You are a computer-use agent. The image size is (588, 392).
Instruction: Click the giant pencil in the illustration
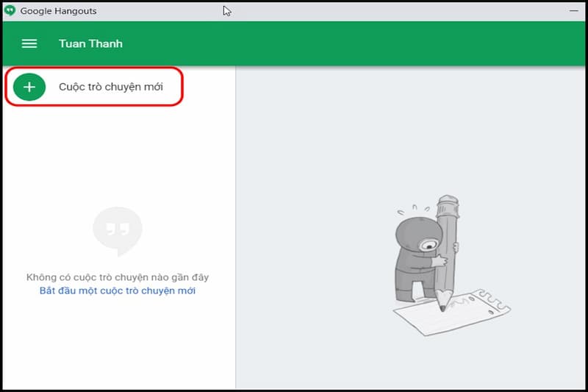point(447,243)
